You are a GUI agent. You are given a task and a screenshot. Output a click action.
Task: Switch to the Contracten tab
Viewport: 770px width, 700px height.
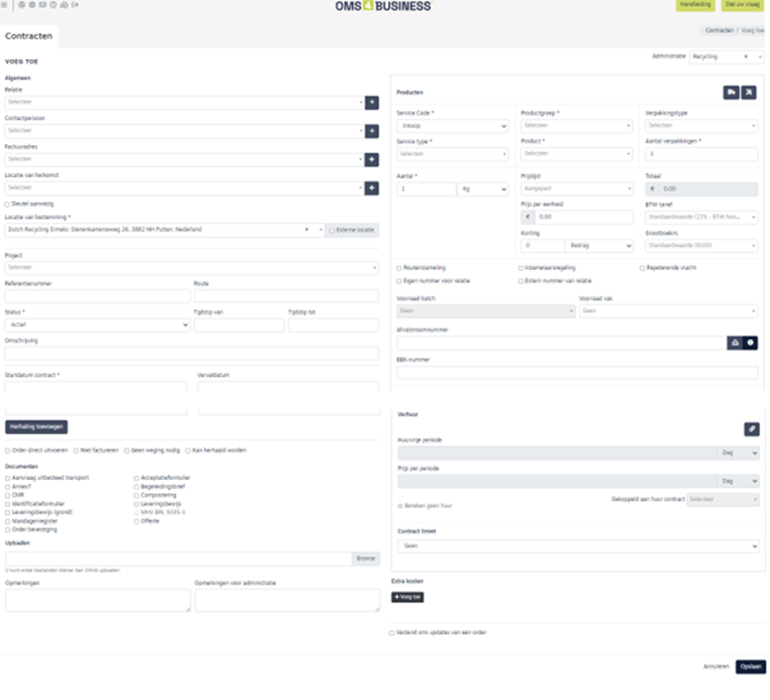[x=29, y=37]
